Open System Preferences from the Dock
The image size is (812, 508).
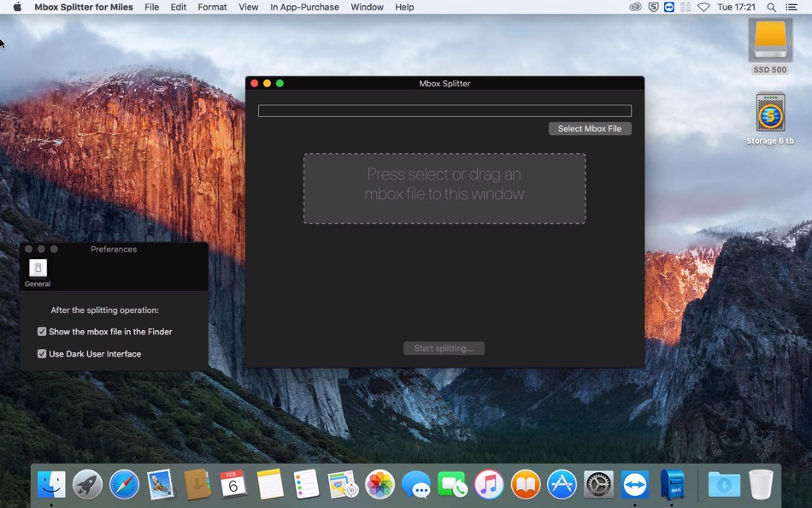pos(598,484)
